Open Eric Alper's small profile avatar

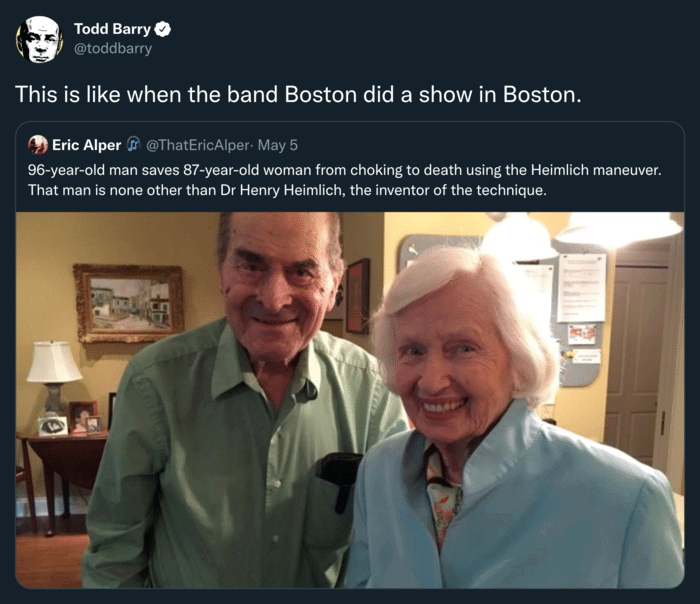pos(38,145)
